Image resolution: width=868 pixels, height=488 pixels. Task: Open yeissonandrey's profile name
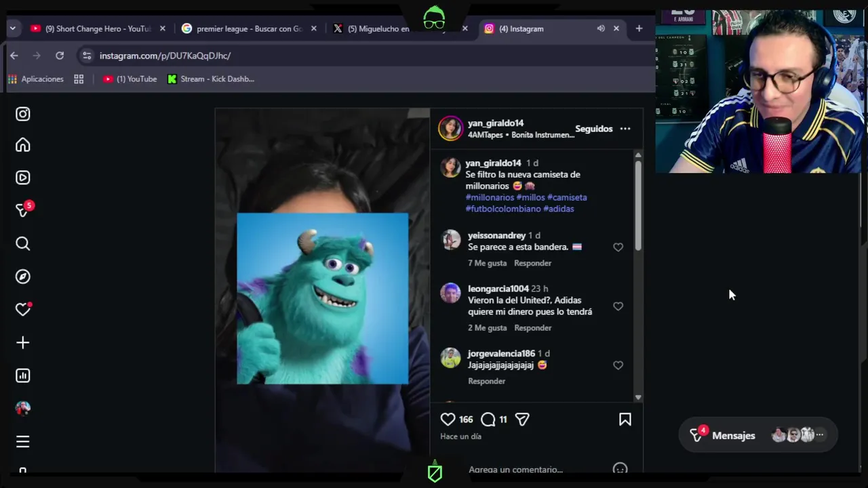click(496, 235)
